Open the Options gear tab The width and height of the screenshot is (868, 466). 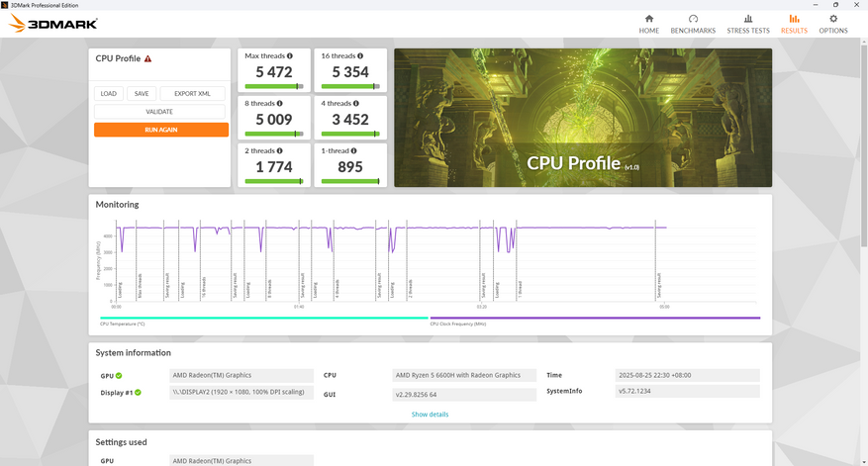click(833, 25)
